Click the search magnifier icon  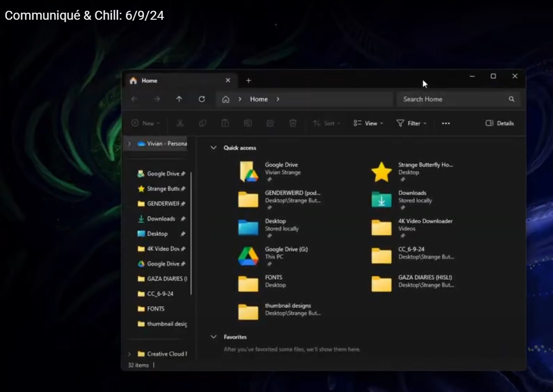(x=511, y=99)
